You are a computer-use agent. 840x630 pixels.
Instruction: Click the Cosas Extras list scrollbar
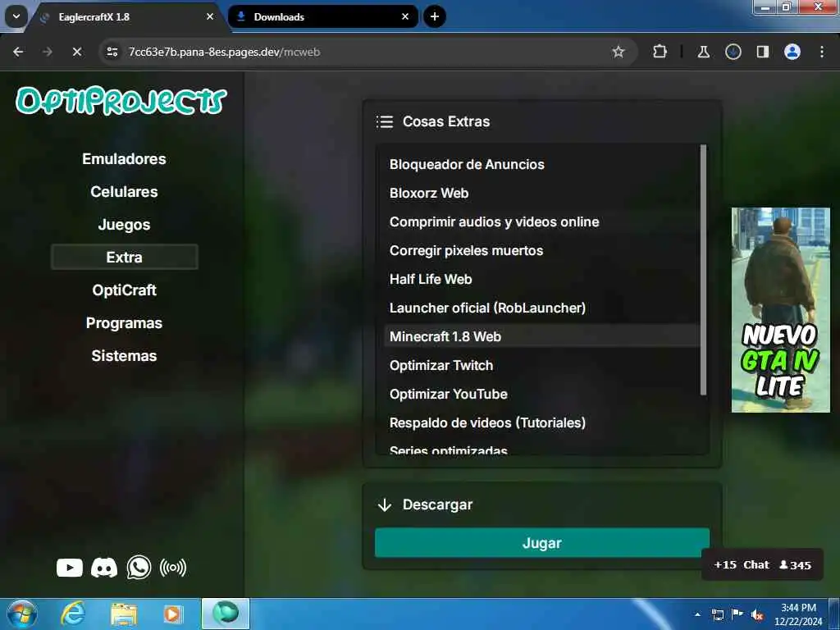click(x=703, y=270)
